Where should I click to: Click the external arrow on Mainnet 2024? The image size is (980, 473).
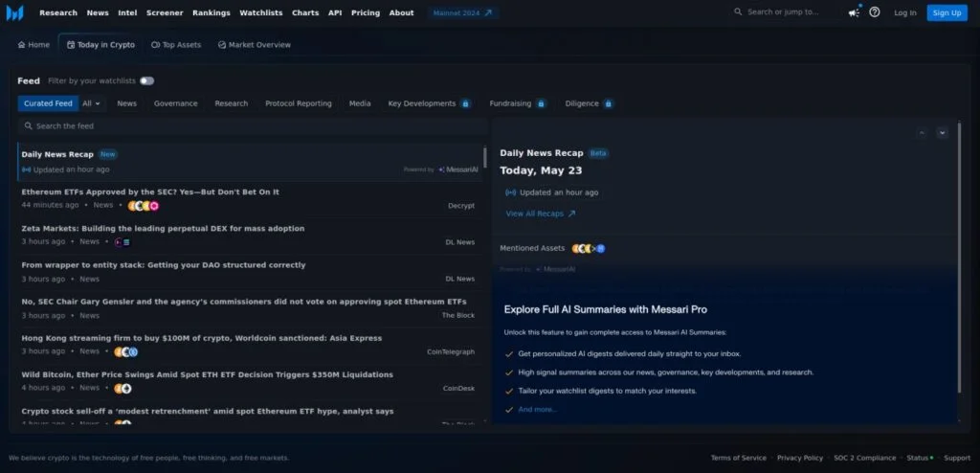click(x=488, y=12)
